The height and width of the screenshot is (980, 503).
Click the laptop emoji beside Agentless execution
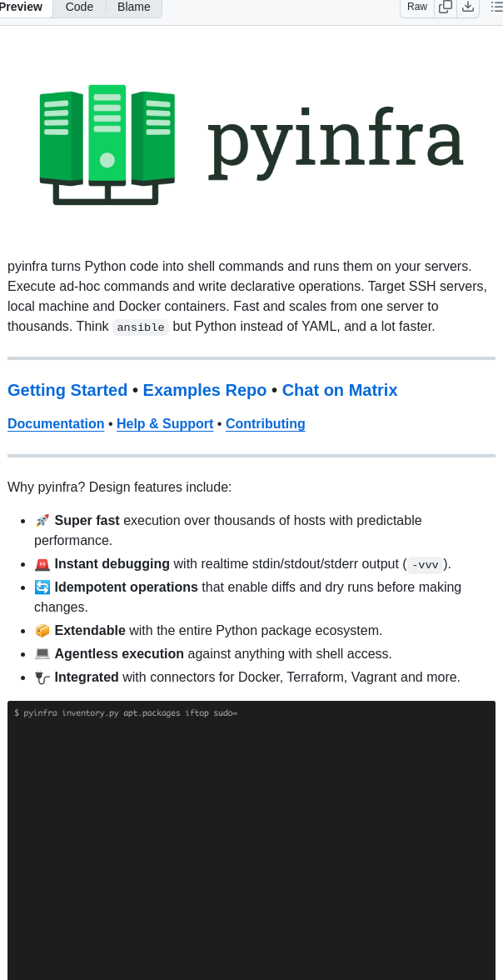(42, 653)
